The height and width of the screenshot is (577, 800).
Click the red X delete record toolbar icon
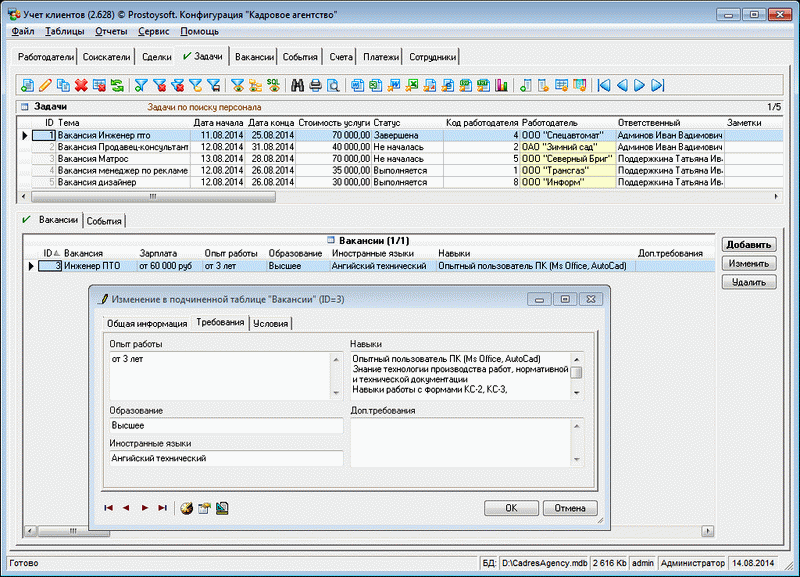tap(81, 85)
